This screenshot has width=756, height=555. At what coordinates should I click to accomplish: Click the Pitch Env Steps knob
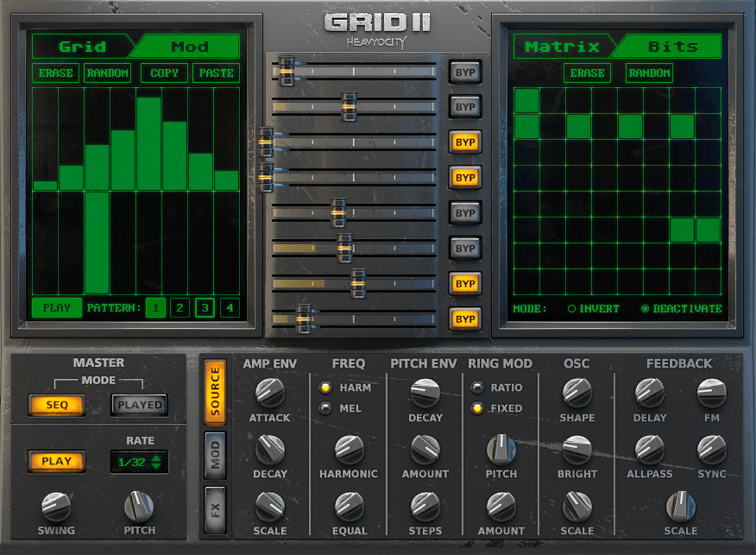pyautogui.click(x=424, y=507)
